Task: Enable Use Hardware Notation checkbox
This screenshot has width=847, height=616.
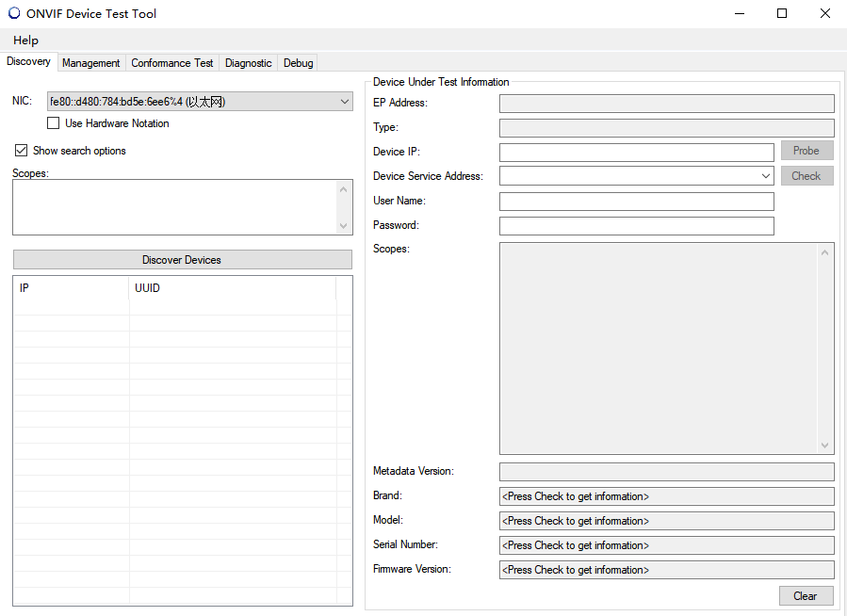Action: 54,123
